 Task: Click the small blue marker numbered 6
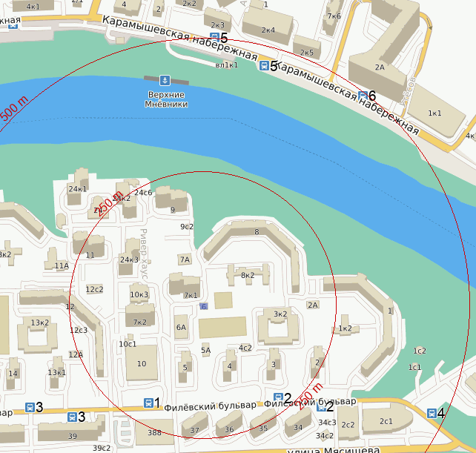click(204, 306)
